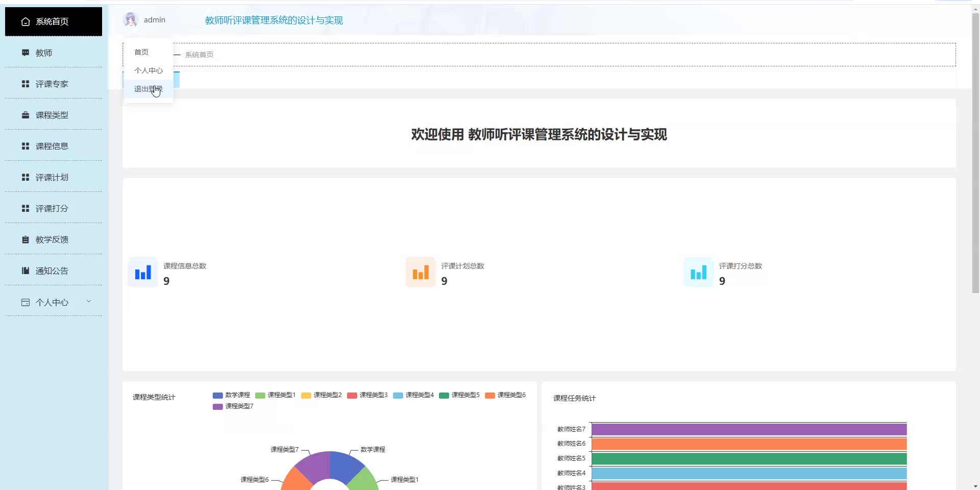Image resolution: width=980 pixels, height=490 pixels.
Task: Click the admin avatar image
Action: pyautogui.click(x=131, y=20)
